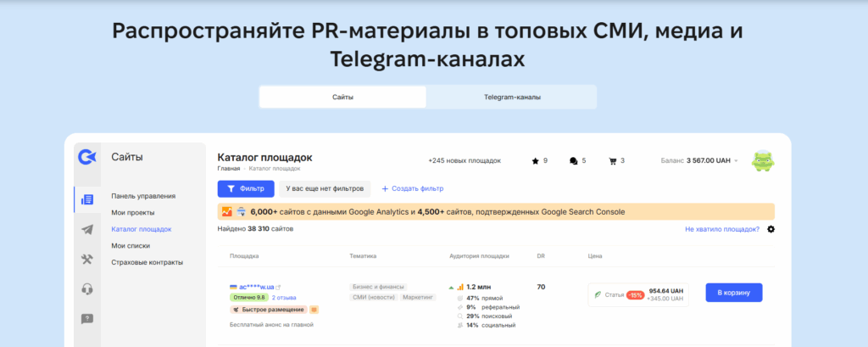The height and width of the screenshot is (347, 868).
Task: Open Мои списки menu item
Action: tap(131, 245)
